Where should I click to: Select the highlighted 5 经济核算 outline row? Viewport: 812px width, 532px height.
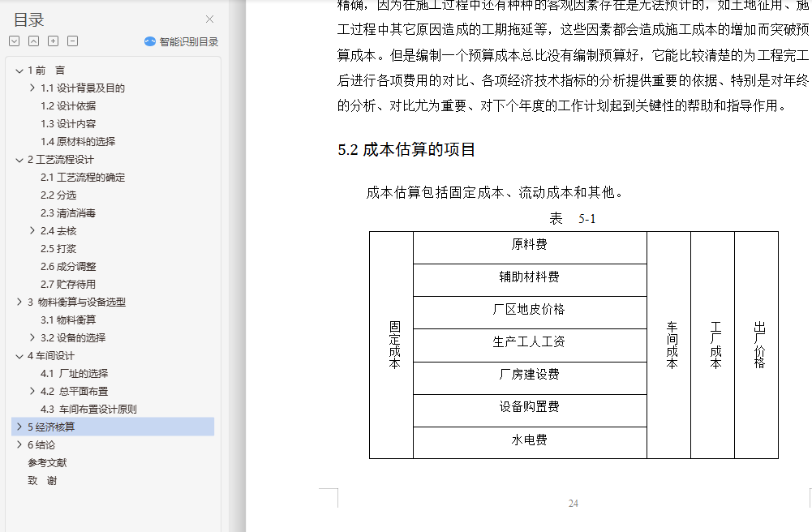[x=113, y=427]
